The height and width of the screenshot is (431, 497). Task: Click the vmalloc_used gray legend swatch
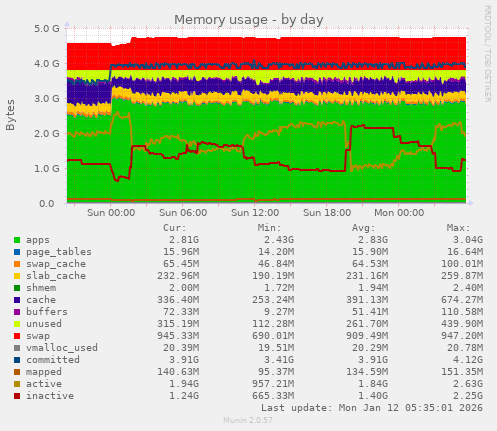tap(17, 348)
